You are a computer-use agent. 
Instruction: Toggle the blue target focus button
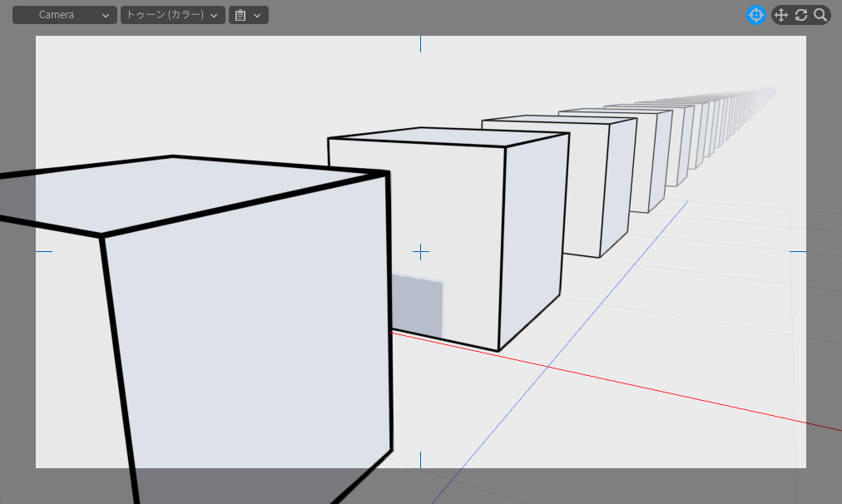755,15
